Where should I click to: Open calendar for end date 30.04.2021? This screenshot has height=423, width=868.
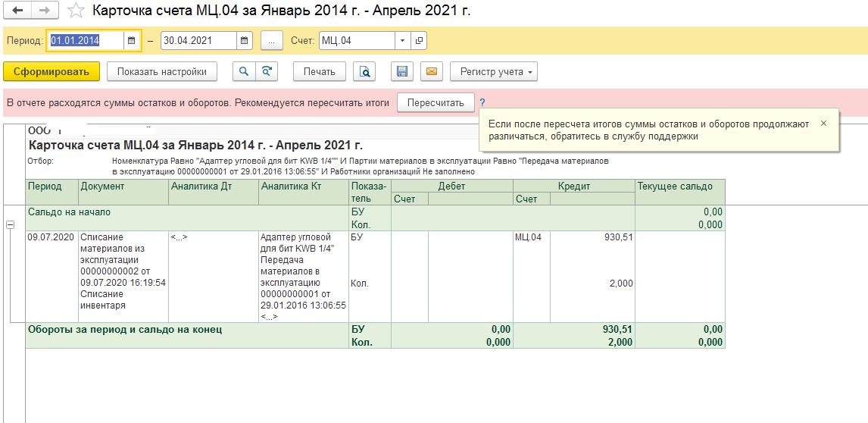click(x=244, y=40)
